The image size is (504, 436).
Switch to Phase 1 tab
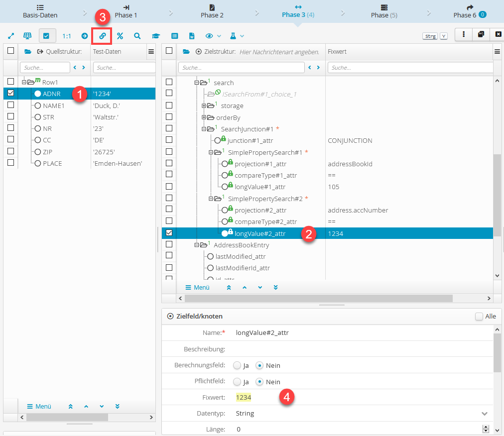point(126,11)
